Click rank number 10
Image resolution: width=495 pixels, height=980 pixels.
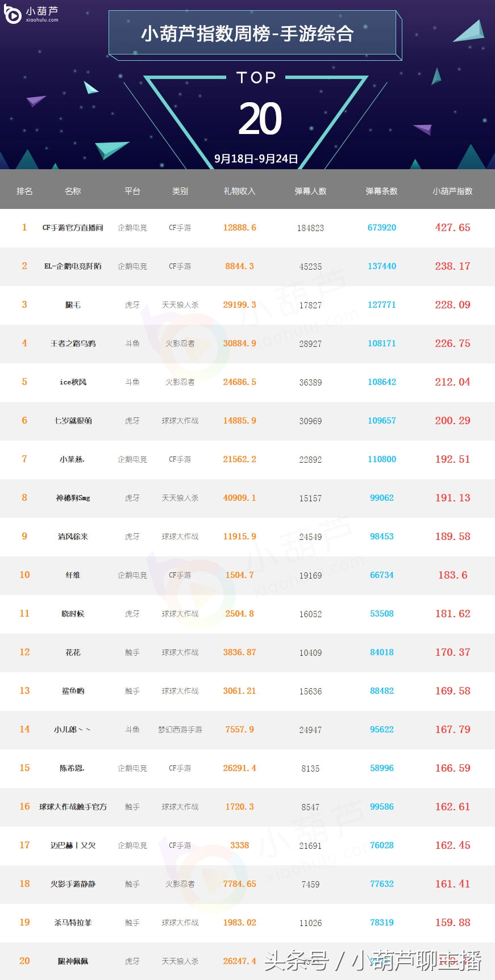click(24, 575)
